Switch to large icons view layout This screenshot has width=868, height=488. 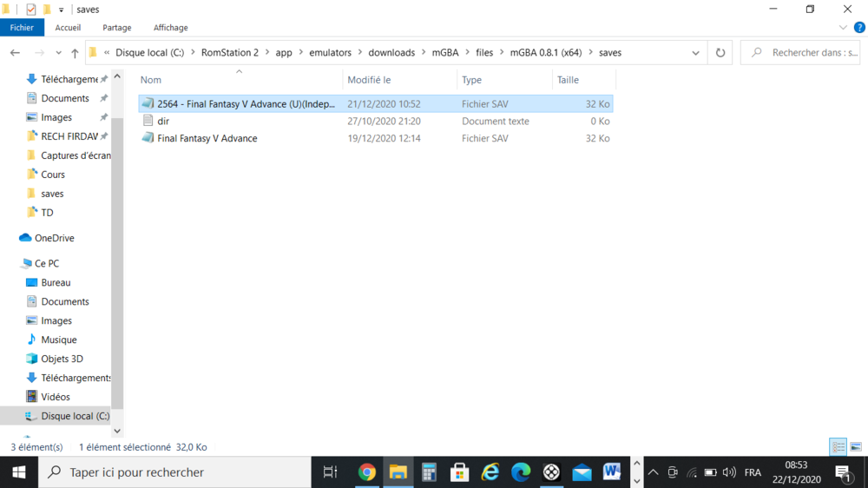(855, 447)
